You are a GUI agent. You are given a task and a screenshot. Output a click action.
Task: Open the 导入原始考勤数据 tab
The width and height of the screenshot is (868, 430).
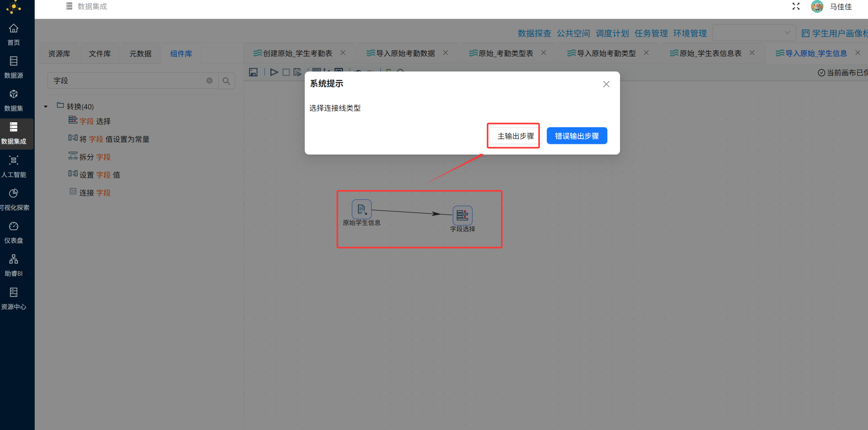[405, 53]
